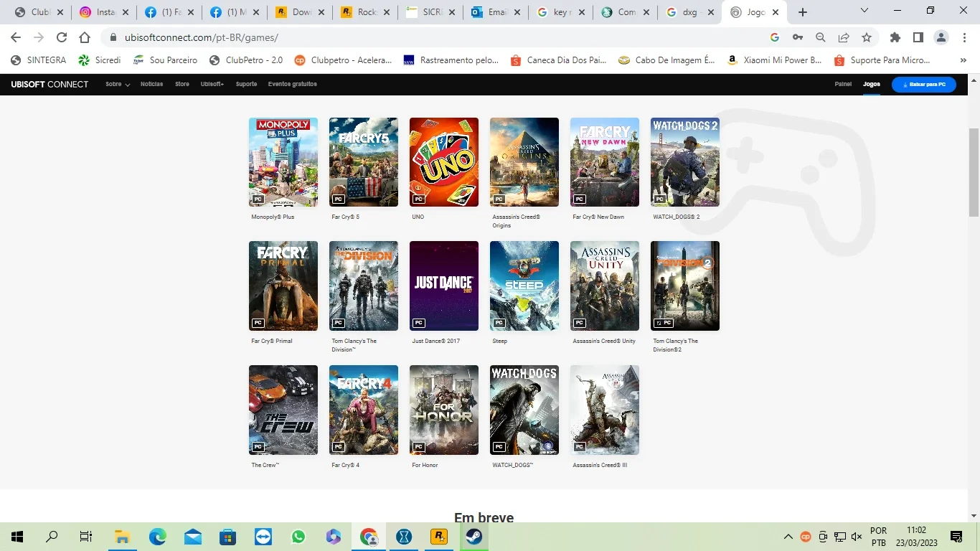
Task: Open the share page icon
Action: click(844, 37)
